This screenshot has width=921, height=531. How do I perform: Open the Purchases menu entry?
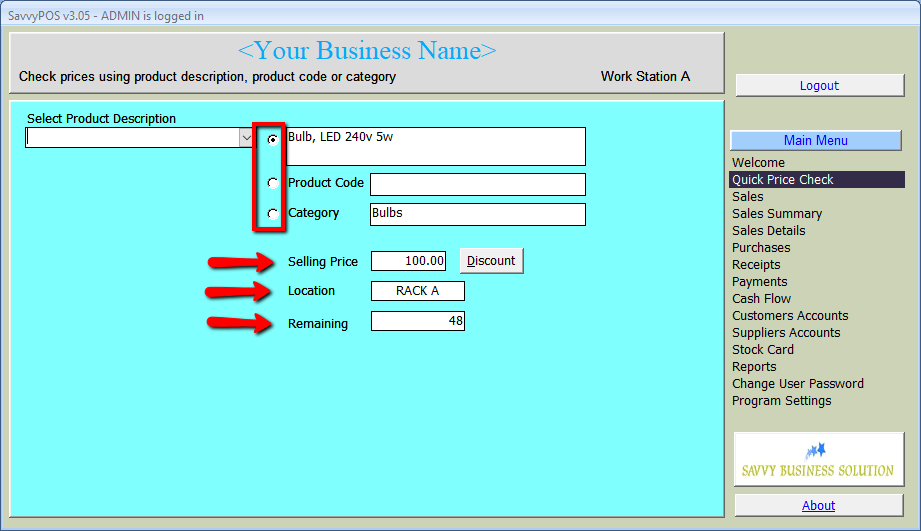(761, 248)
